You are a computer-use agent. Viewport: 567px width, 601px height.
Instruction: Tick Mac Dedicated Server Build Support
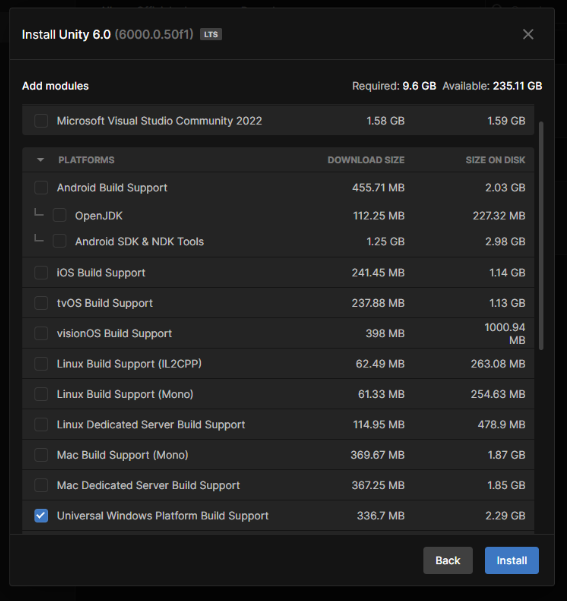pyautogui.click(x=41, y=485)
